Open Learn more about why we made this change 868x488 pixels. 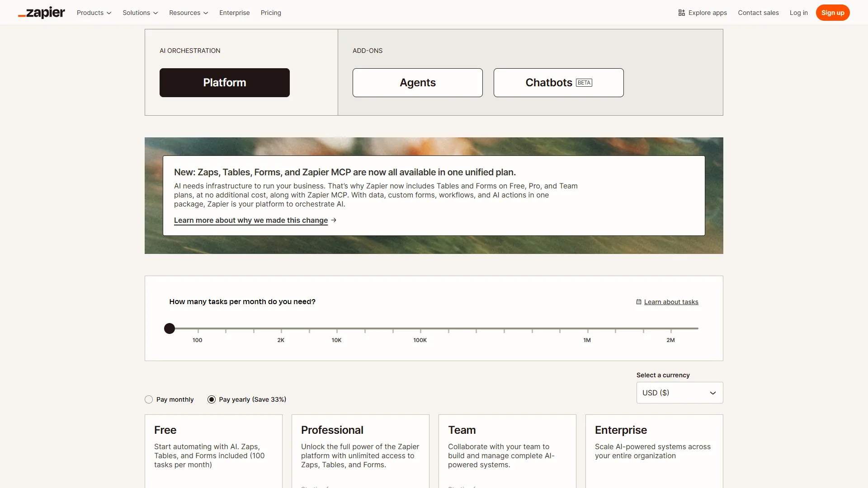(x=251, y=220)
